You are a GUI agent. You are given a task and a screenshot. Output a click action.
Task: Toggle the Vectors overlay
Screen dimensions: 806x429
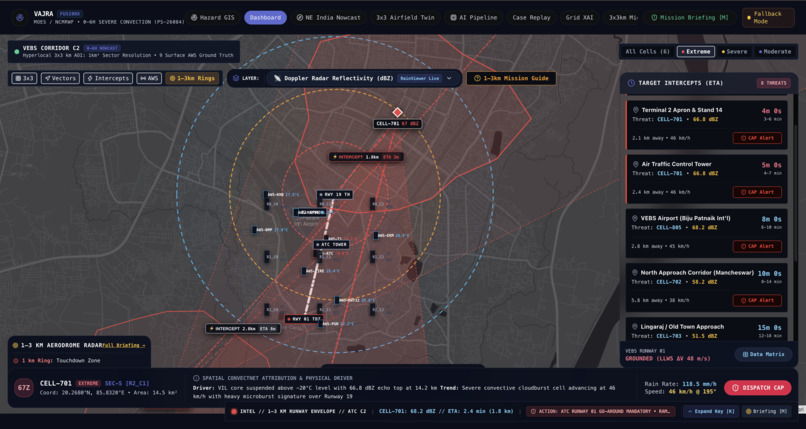coord(60,79)
